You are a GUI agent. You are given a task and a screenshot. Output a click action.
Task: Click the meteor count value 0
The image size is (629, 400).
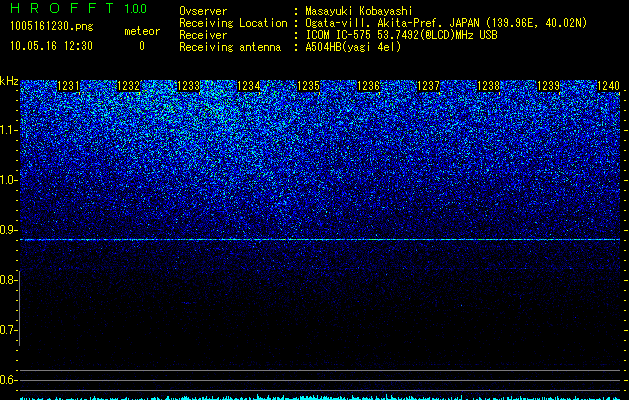pyautogui.click(x=142, y=46)
